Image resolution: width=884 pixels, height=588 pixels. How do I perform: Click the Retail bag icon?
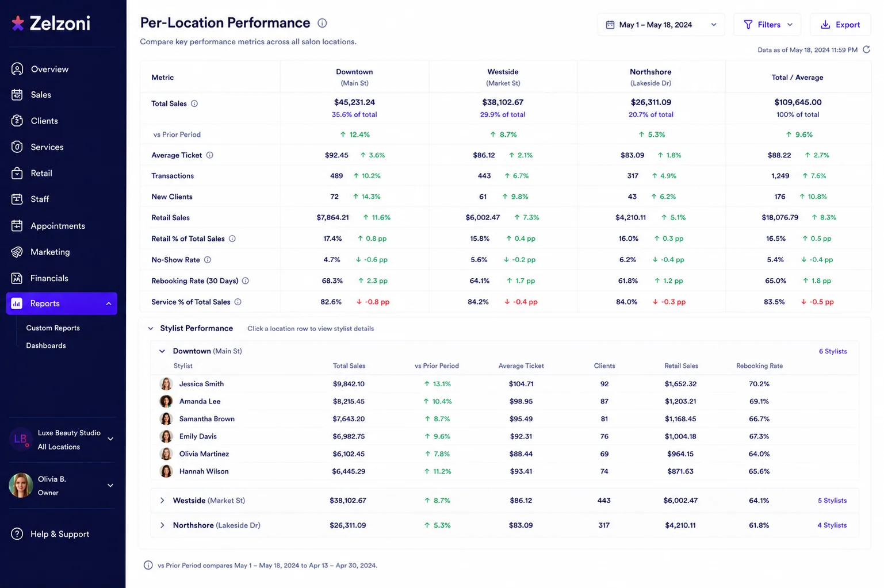[17, 173]
